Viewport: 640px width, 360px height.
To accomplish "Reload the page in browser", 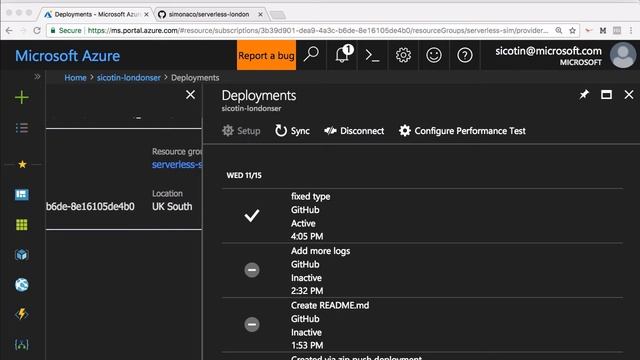I will tap(37, 31).
